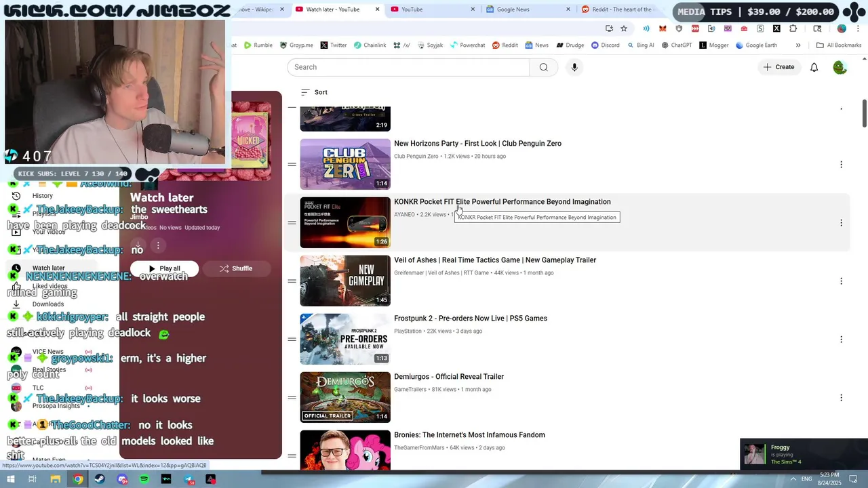Open ChatGPT bookmark
868x488 pixels.
(x=677, y=45)
